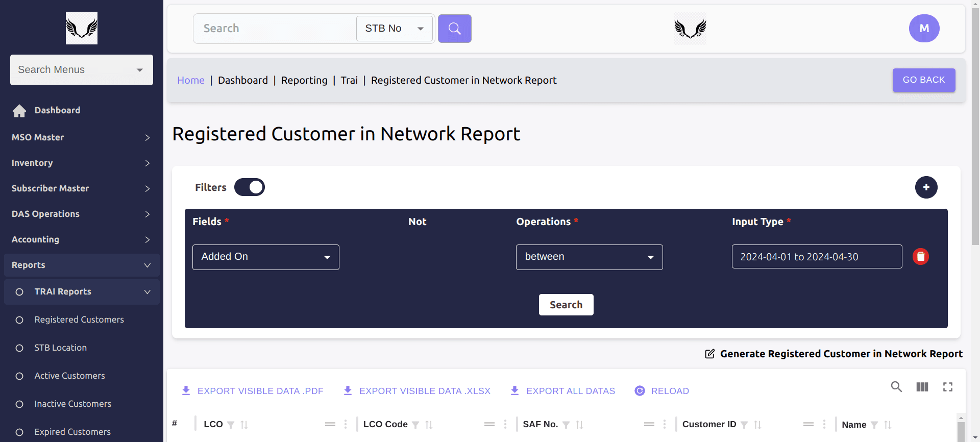Open table search magnifier icon
This screenshot has height=442, width=980.
(896, 387)
